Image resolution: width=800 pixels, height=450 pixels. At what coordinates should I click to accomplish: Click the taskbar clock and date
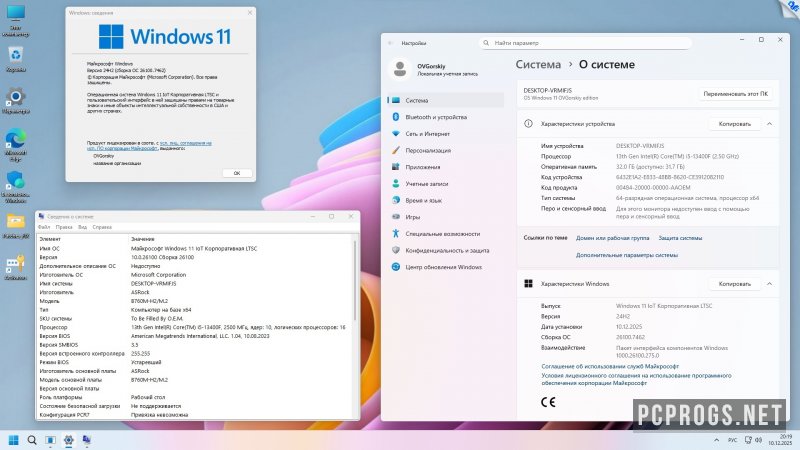(x=781, y=440)
